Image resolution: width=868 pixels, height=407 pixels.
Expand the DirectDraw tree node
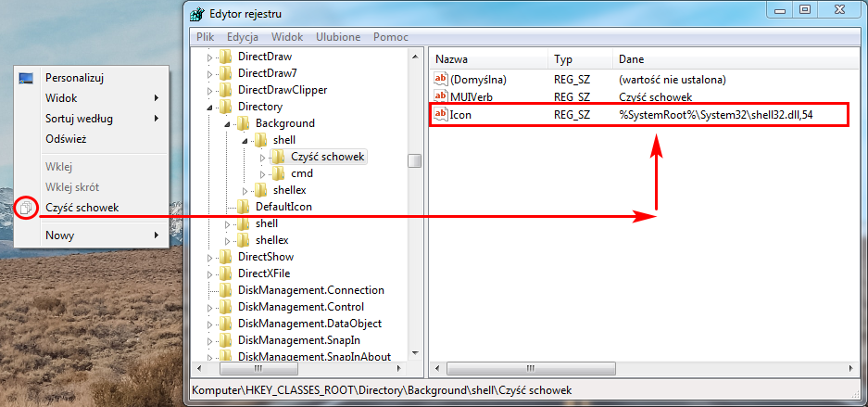point(209,57)
